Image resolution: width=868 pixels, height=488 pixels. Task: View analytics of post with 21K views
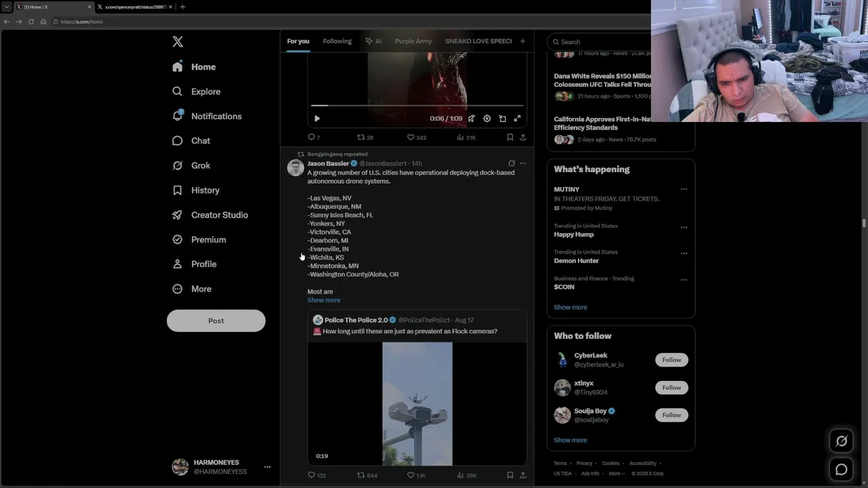tap(466, 137)
